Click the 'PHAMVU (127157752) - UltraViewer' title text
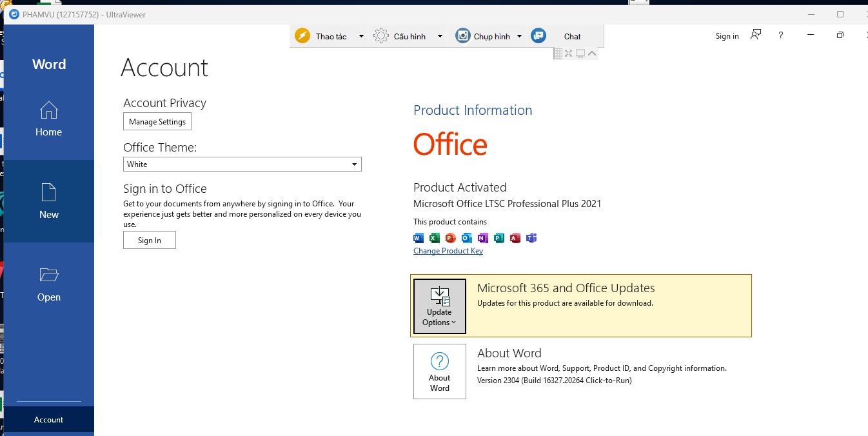The height and width of the screenshot is (436, 868). point(84,15)
